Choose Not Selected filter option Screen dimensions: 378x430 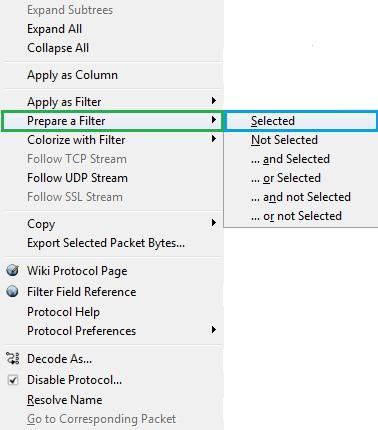284,140
